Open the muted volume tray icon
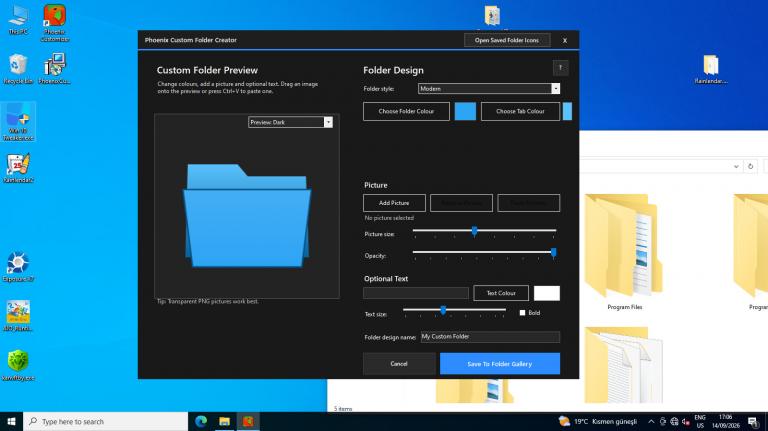 click(x=686, y=421)
